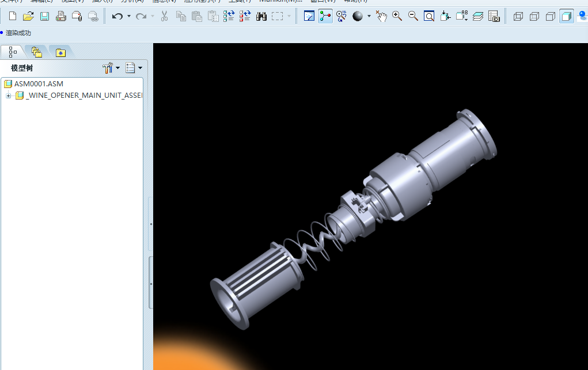Click the send-as-link mail icon
This screenshot has width=588, height=370.
[93, 16]
